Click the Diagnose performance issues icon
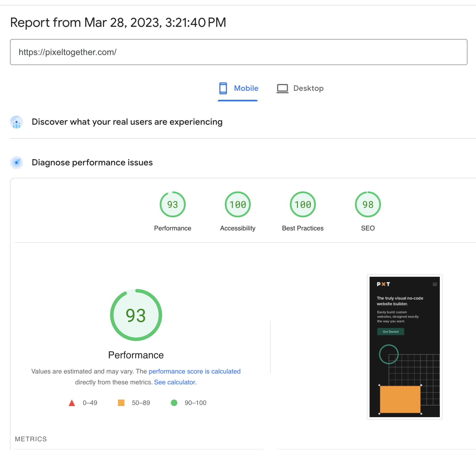This screenshot has height=450, width=476. [16, 162]
